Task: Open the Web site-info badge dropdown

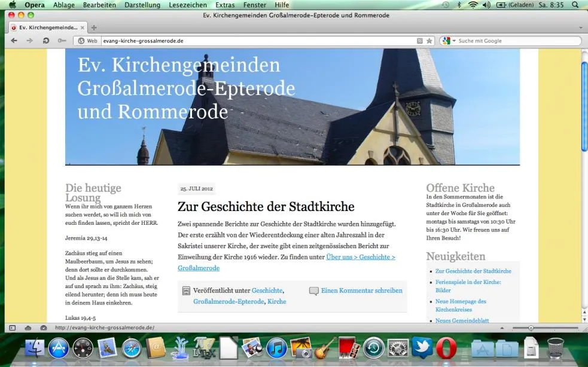Action: tap(87, 41)
